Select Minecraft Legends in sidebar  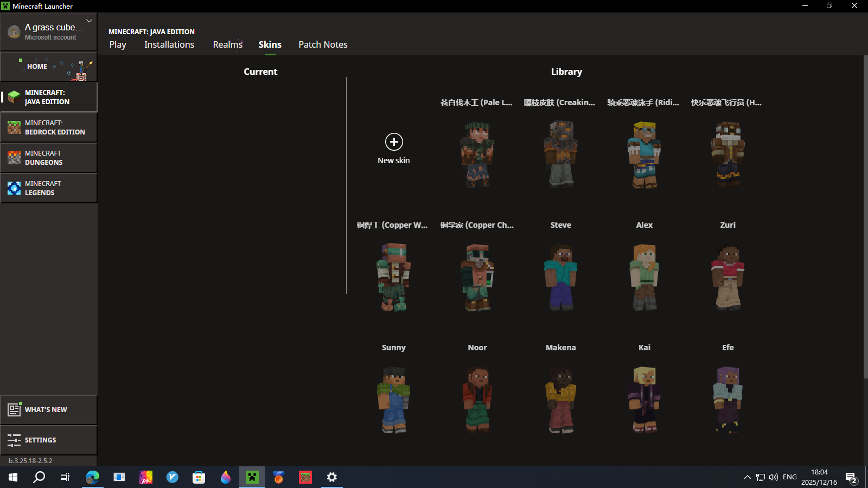point(49,188)
